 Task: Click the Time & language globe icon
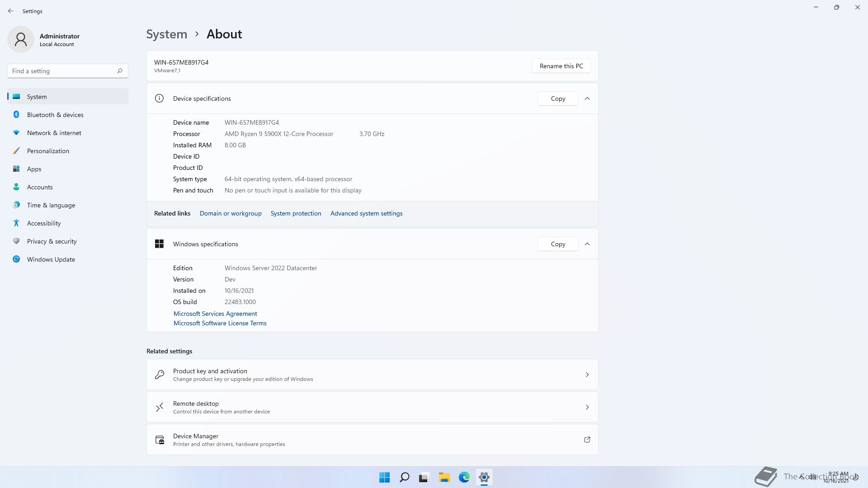tap(16, 205)
